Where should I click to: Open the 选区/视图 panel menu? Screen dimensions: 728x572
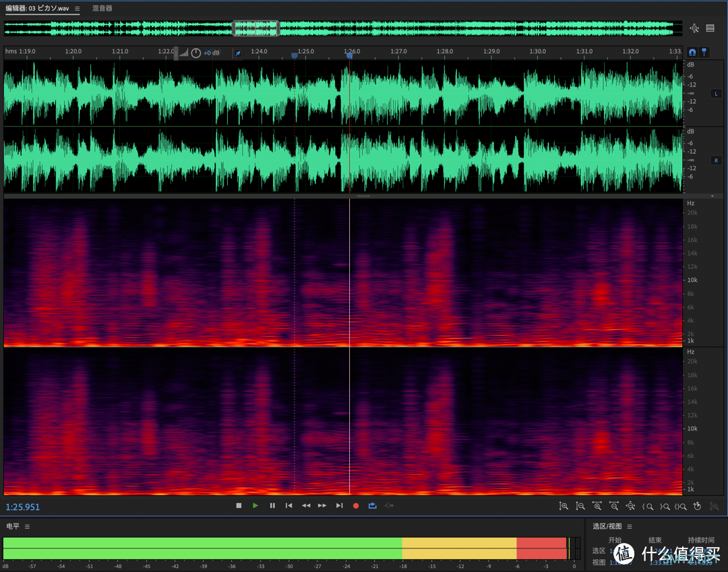click(630, 526)
